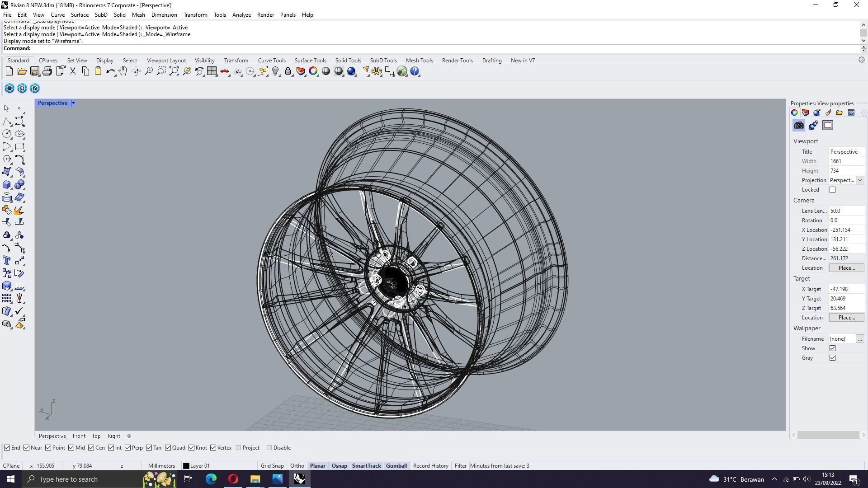Viewport: 868px width, 488px height.
Task: Uncheck the Wallpaper Gray checkbox
Action: coord(832,358)
